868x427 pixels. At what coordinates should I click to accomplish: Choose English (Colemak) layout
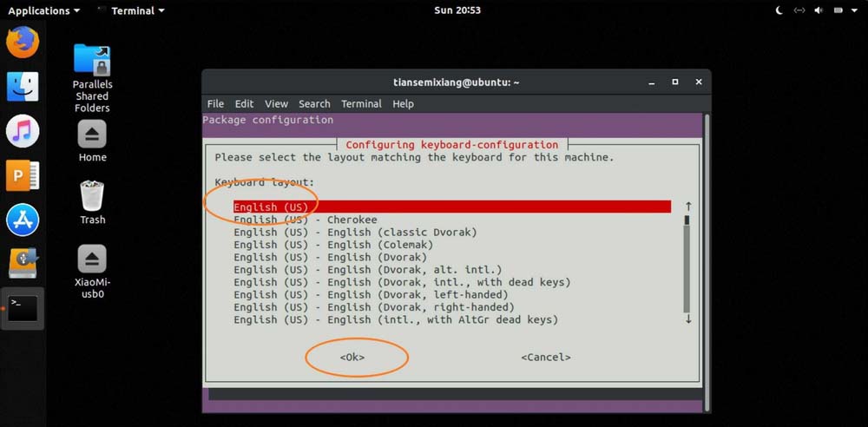(x=334, y=244)
